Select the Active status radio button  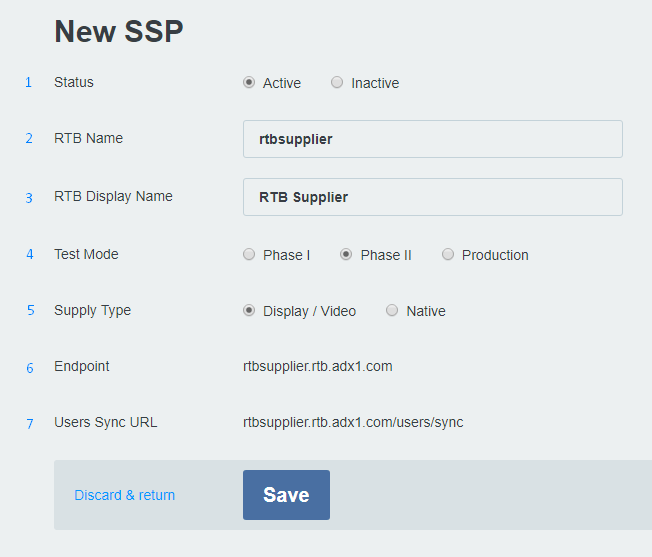249,83
